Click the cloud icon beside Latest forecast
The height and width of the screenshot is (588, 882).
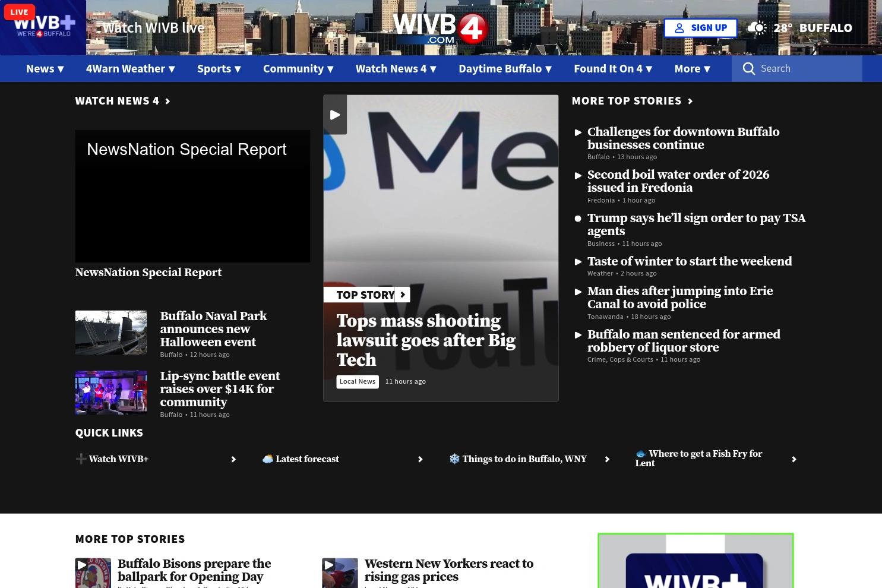tap(268, 459)
